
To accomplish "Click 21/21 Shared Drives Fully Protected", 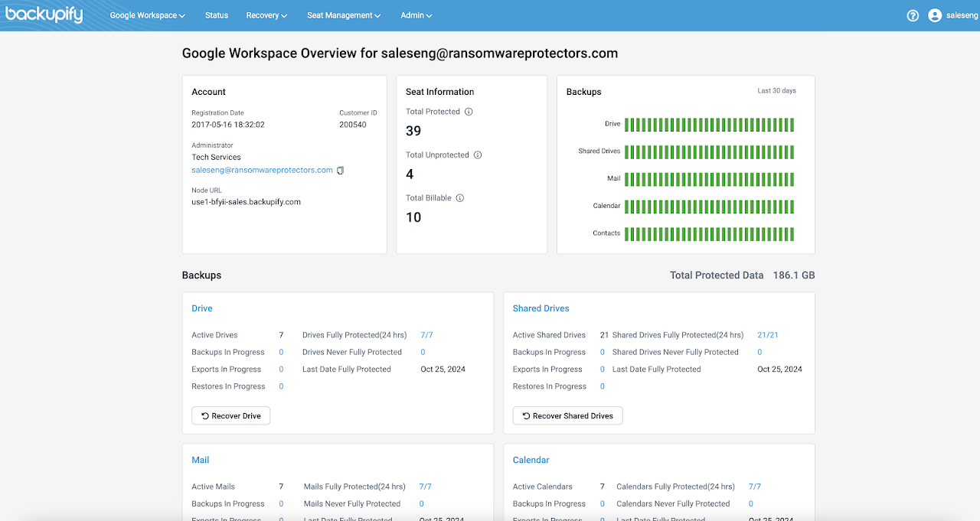I will (x=768, y=335).
